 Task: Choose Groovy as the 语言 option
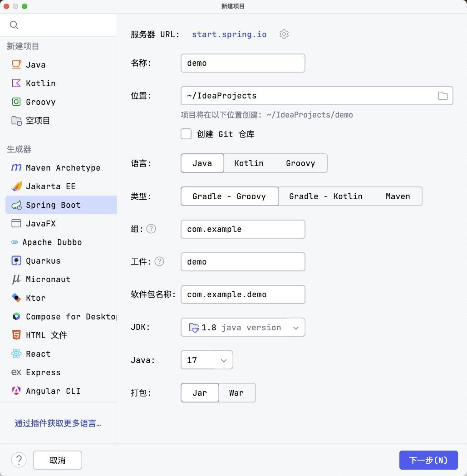tap(300, 163)
